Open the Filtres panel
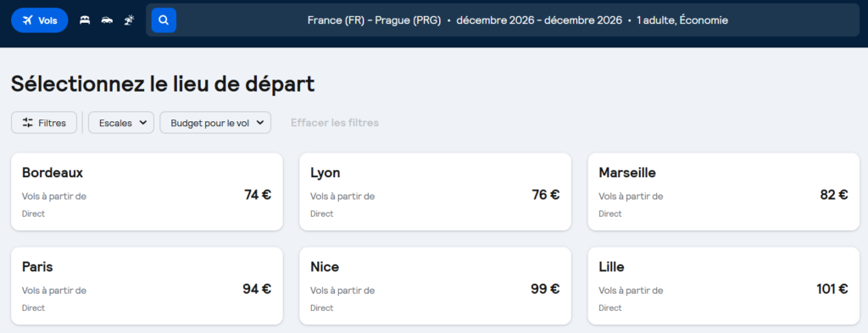Viewport: 868px width, 333px height. click(44, 123)
